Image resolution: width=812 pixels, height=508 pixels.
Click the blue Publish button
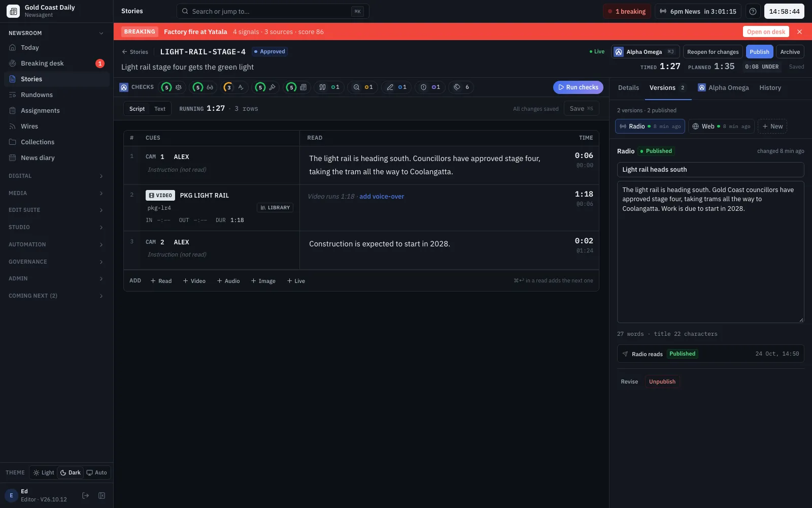pyautogui.click(x=759, y=52)
